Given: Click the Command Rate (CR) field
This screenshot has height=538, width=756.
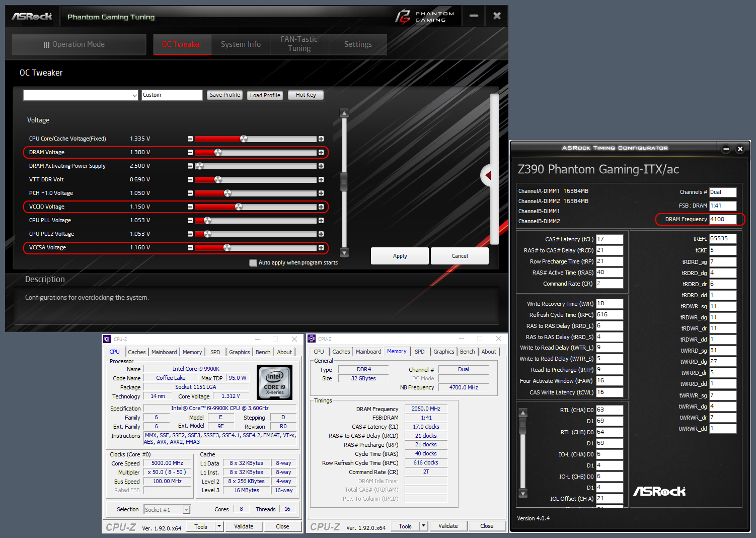Looking at the screenshot, I should point(610,284).
